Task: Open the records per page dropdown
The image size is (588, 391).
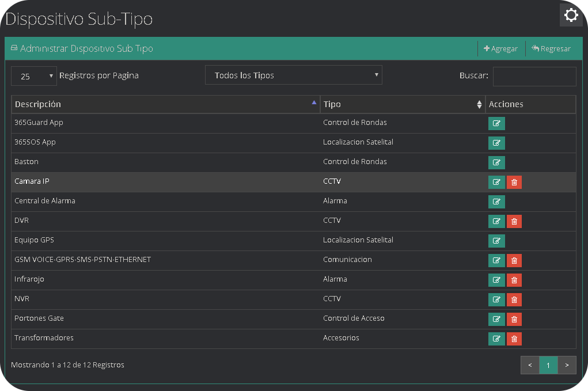Action: tap(34, 76)
